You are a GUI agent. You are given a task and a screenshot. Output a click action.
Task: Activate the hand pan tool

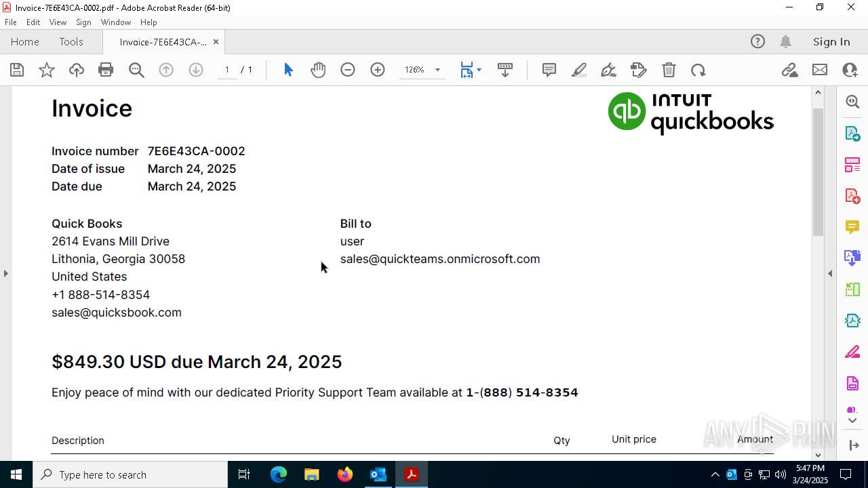click(x=318, y=70)
